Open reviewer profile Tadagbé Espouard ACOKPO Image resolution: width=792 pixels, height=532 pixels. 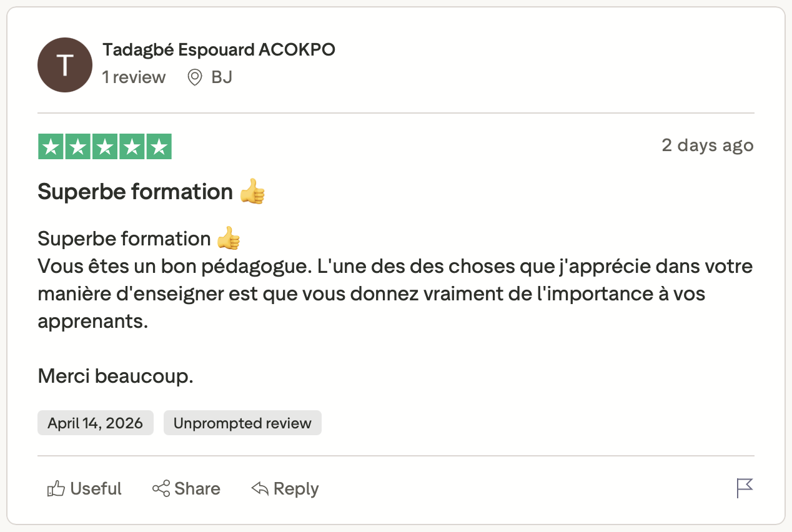click(x=219, y=50)
